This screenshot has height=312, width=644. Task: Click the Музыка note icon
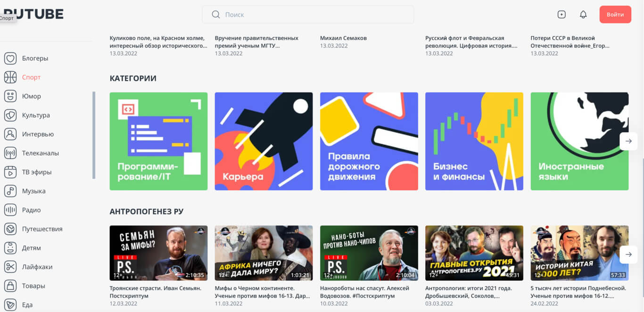click(10, 191)
